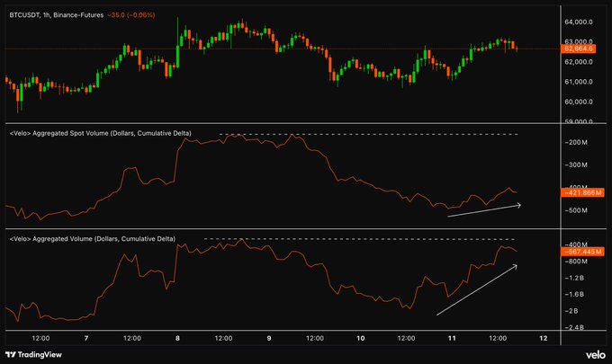Click the -800M volume axis label
This screenshot has width=612, height=364.
576,262
